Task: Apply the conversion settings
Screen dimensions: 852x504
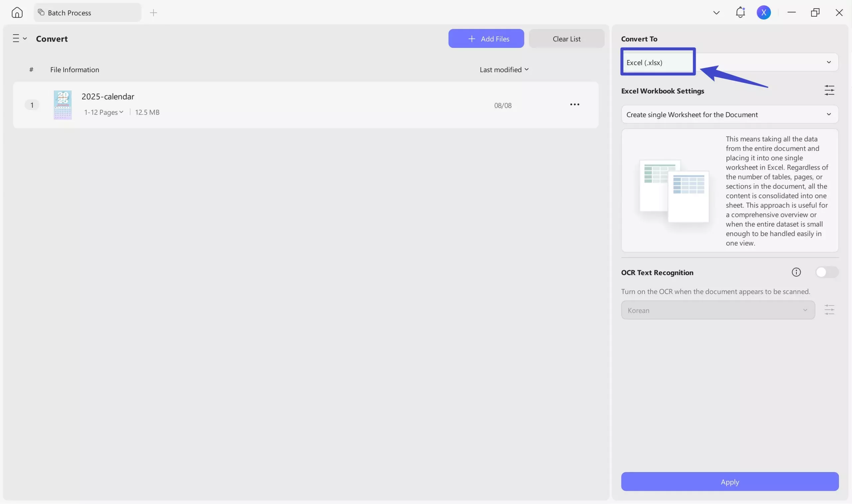Action: pos(730,482)
